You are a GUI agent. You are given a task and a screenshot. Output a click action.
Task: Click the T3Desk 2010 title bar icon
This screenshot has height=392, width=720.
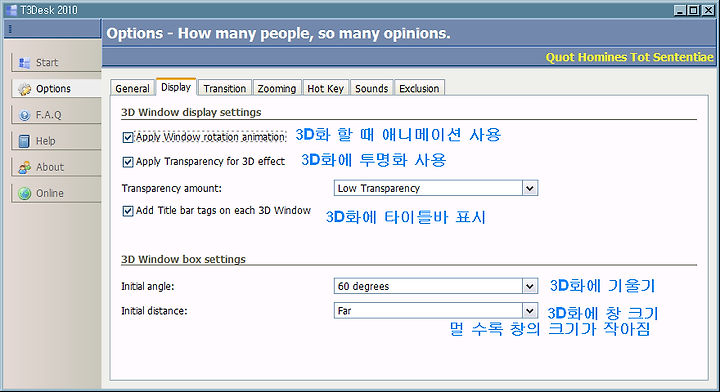coord(12,10)
